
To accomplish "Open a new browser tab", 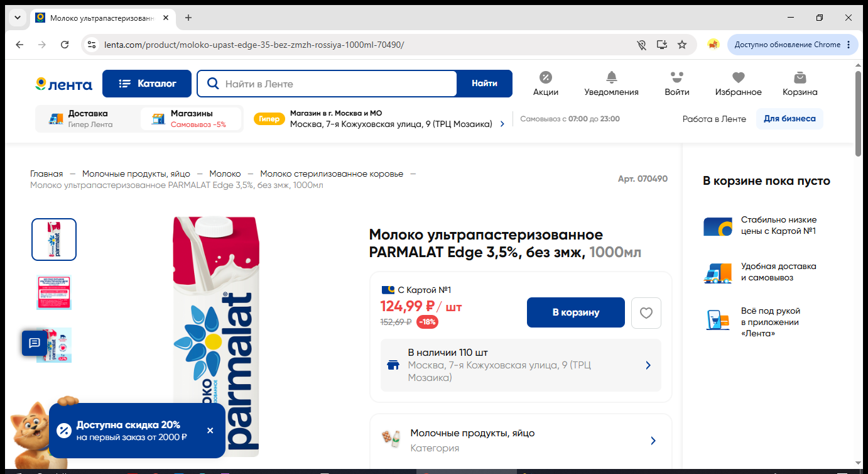I will click(188, 18).
